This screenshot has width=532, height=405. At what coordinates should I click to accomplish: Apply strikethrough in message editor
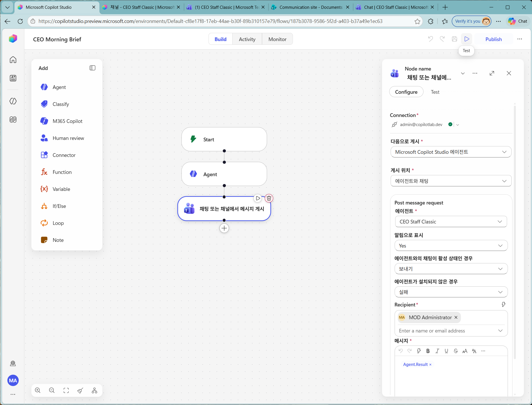(456, 351)
